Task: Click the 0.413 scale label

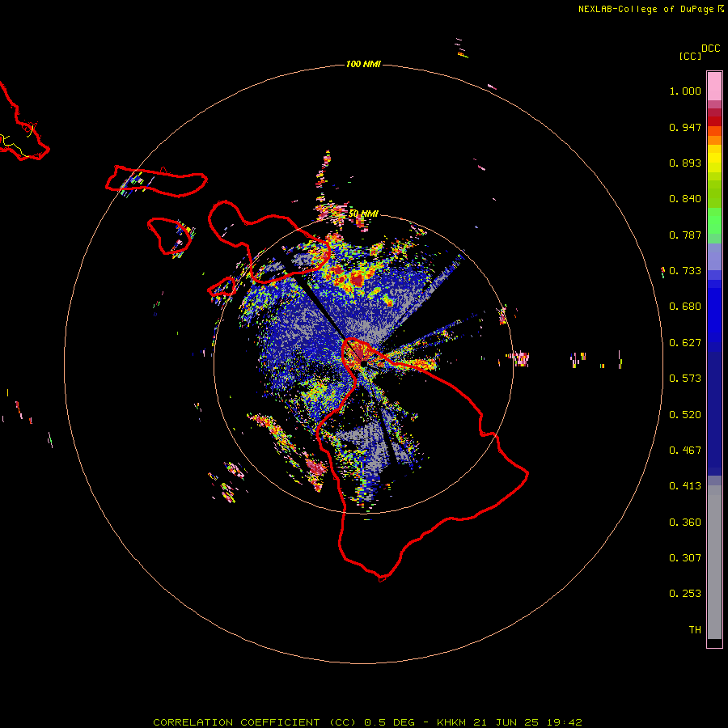Action: click(685, 486)
